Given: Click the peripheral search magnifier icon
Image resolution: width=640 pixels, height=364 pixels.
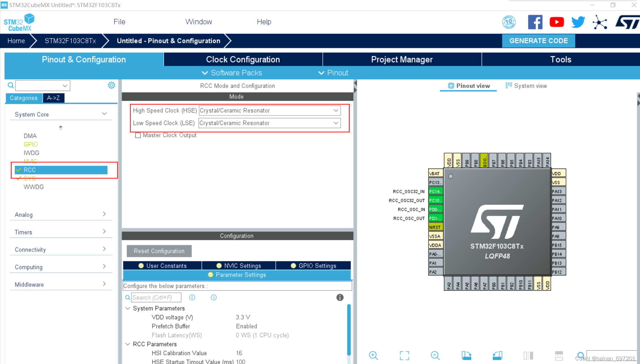Looking at the screenshot, I should pos(11,86).
